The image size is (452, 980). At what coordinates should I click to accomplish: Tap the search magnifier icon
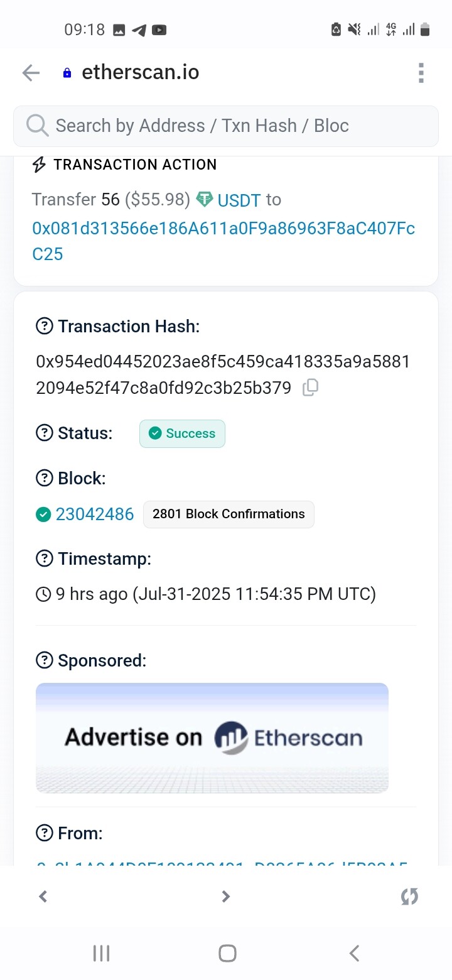click(38, 126)
